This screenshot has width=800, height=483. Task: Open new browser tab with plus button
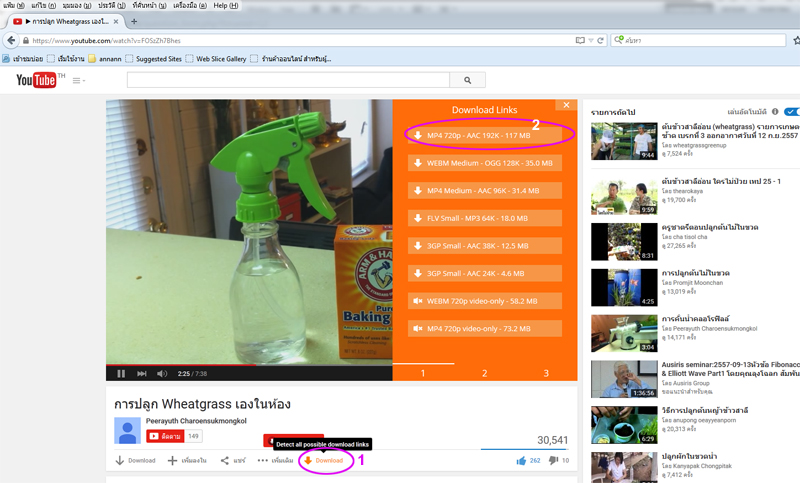pos(135,21)
